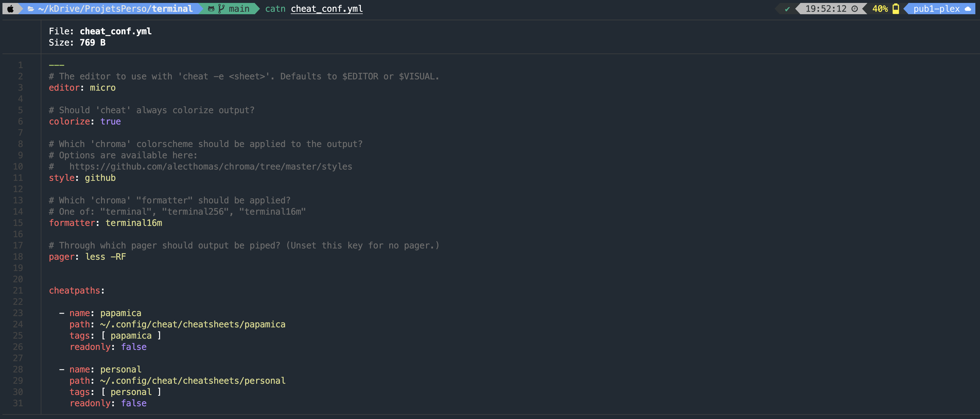Click the 40% battery percentage text
Screen dimensions: 980x419
tap(880, 9)
